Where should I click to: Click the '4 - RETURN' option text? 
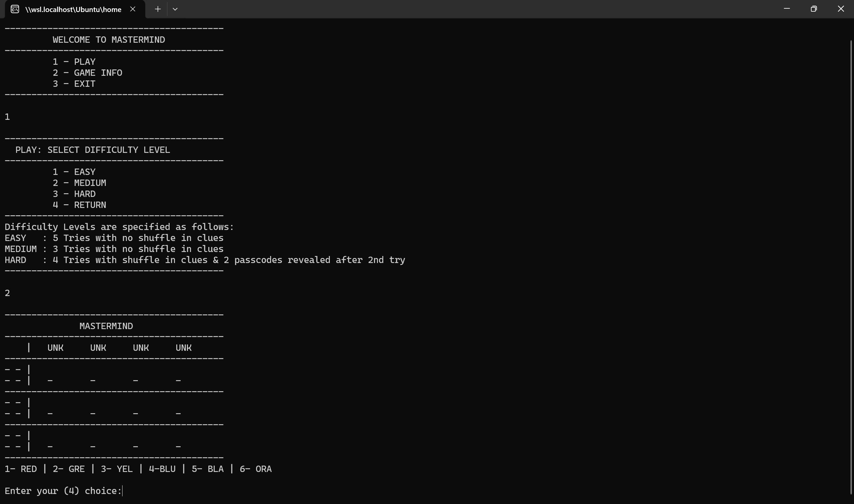79,205
